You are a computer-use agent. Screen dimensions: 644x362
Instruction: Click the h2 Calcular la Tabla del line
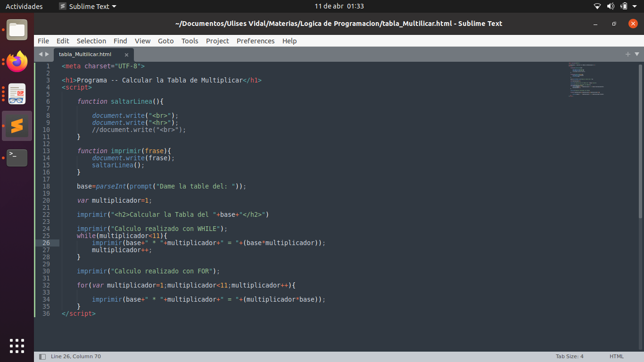coord(173,214)
